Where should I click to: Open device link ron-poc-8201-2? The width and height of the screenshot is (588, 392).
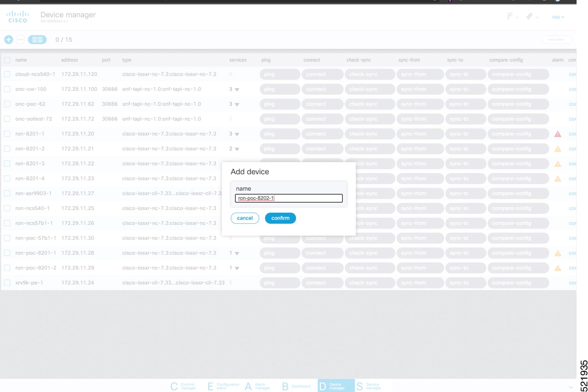coord(35,268)
